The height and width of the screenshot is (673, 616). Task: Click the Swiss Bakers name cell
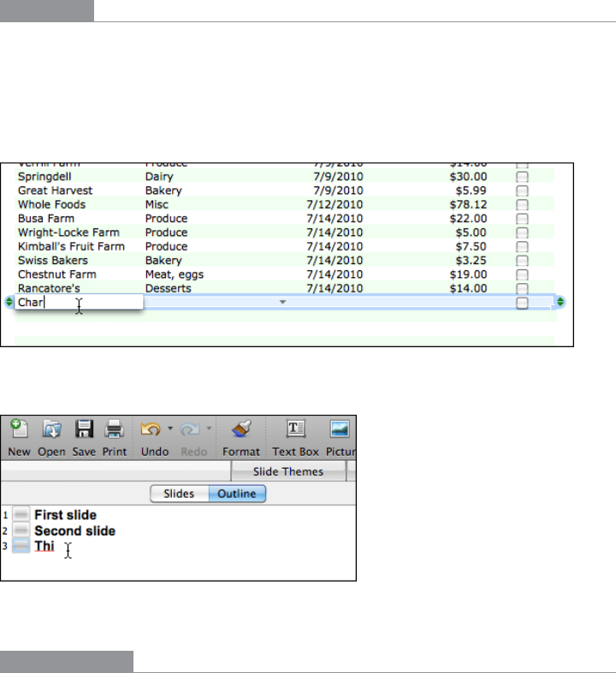click(x=53, y=260)
